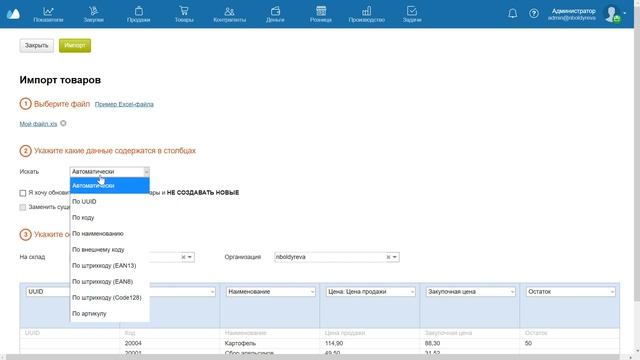
Task: Select the Автоматически option
Action: pos(109,186)
